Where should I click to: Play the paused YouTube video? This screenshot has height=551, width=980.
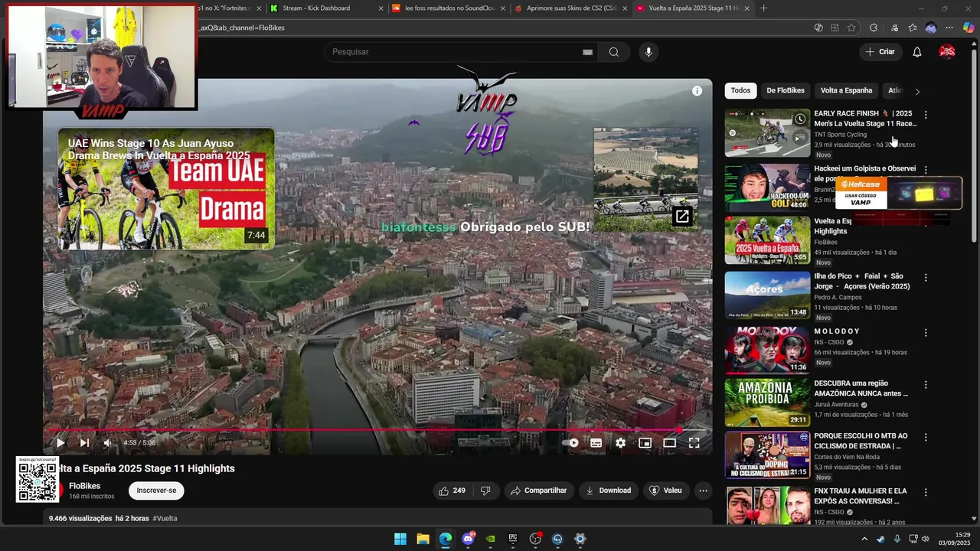(60, 442)
